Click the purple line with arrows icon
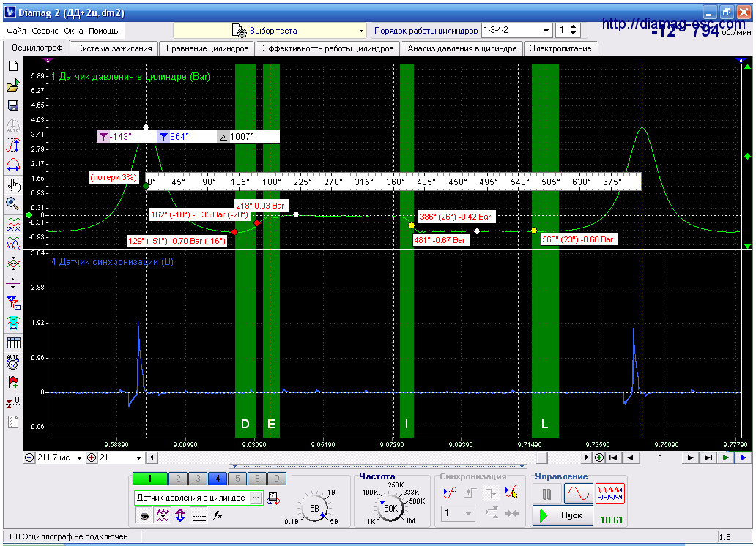This screenshot has height=546, width=756. [x=13, y=283]
